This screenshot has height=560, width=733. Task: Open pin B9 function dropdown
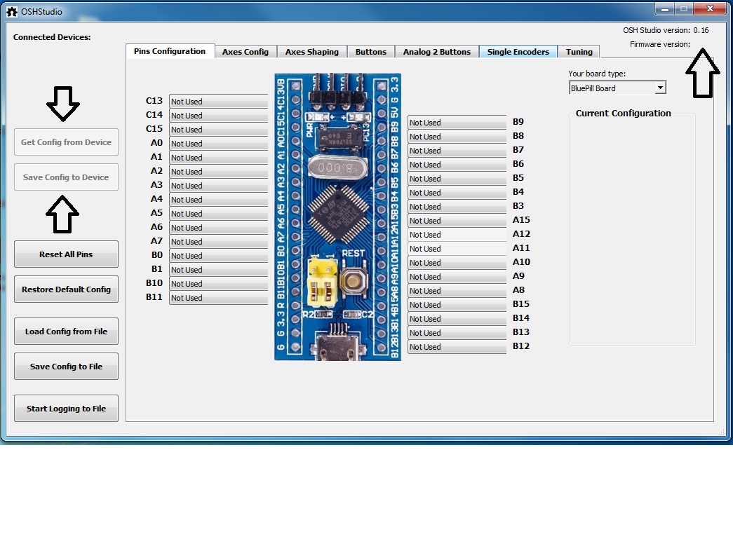point(457,123)
